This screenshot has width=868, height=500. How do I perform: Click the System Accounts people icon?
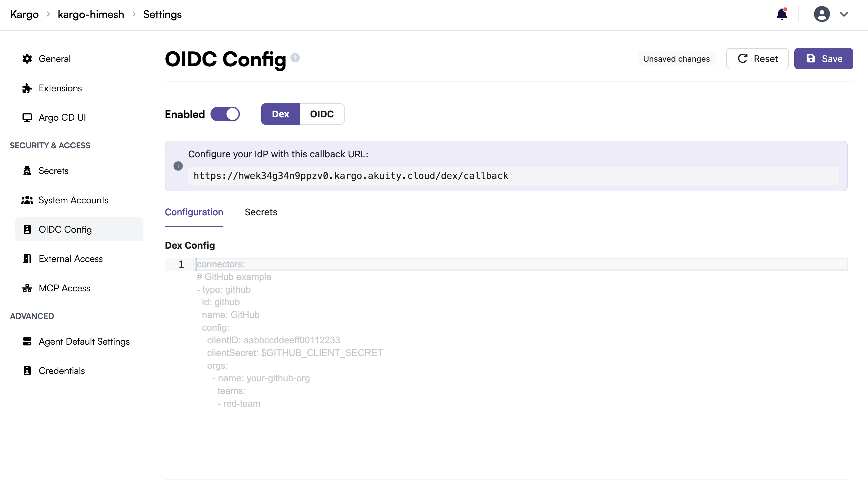tap(27, 200)
